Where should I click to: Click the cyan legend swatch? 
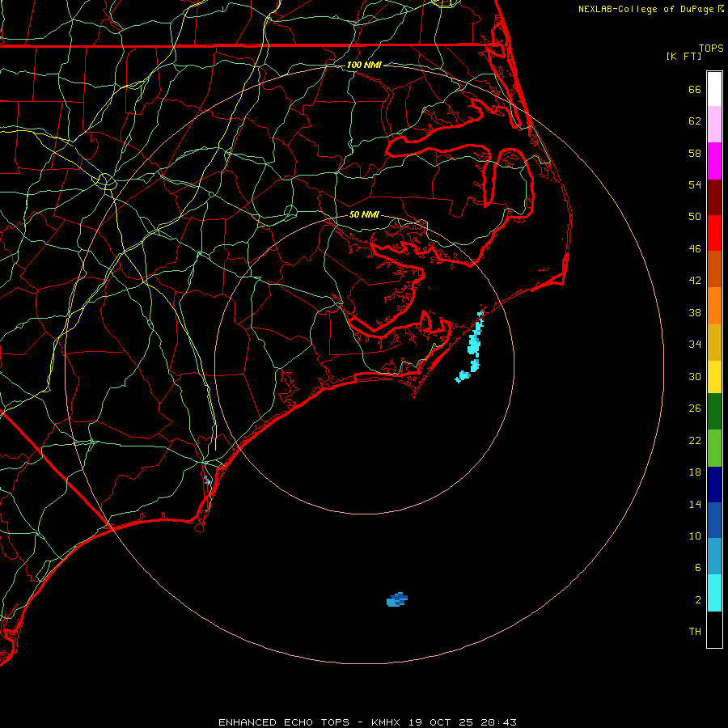click(x=714, y=593)
